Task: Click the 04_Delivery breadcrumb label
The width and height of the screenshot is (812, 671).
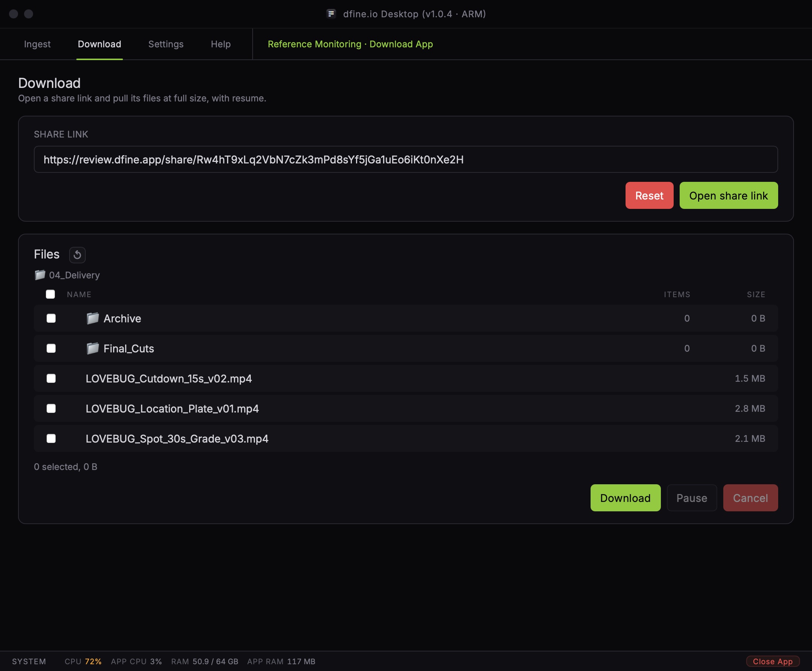Action: point(74,275)
